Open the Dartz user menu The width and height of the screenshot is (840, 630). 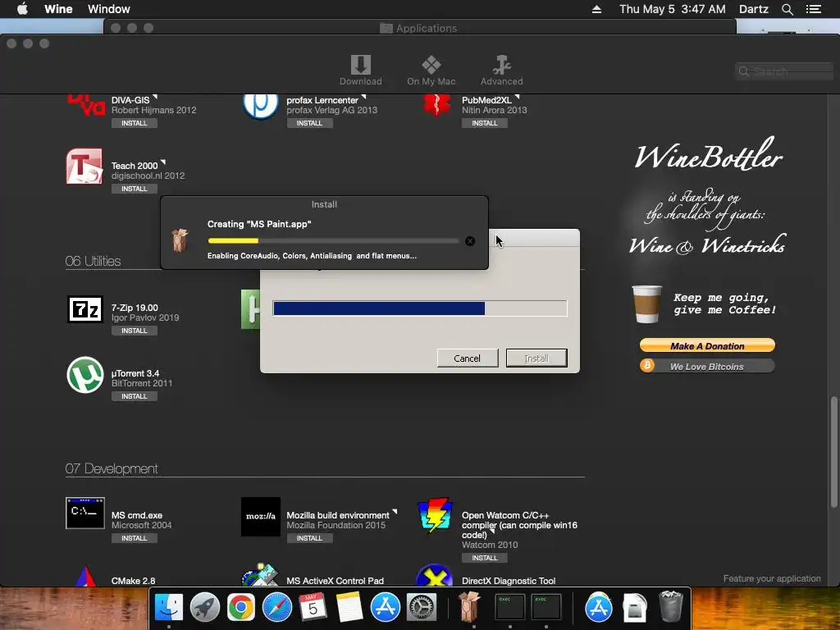pyautogui.click(x=753, y=9)
